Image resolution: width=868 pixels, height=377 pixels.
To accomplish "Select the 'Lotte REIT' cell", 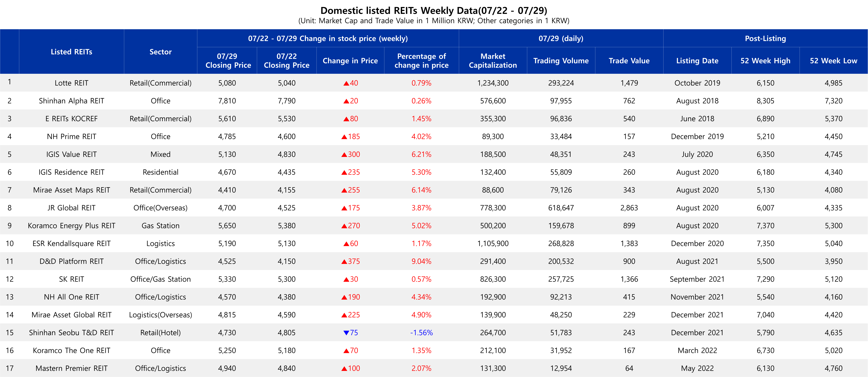I will [71, 83].
